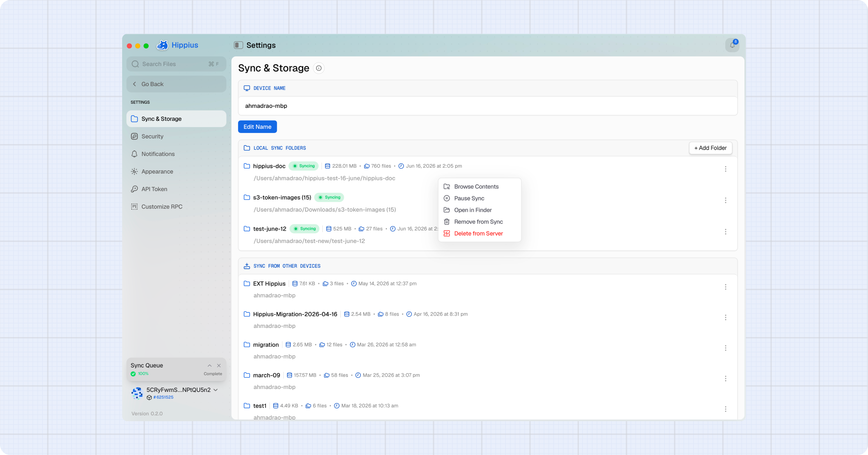Click the Hippius logo icon
The height and width of the screenshot is (455, 868).
click(162, 45)
